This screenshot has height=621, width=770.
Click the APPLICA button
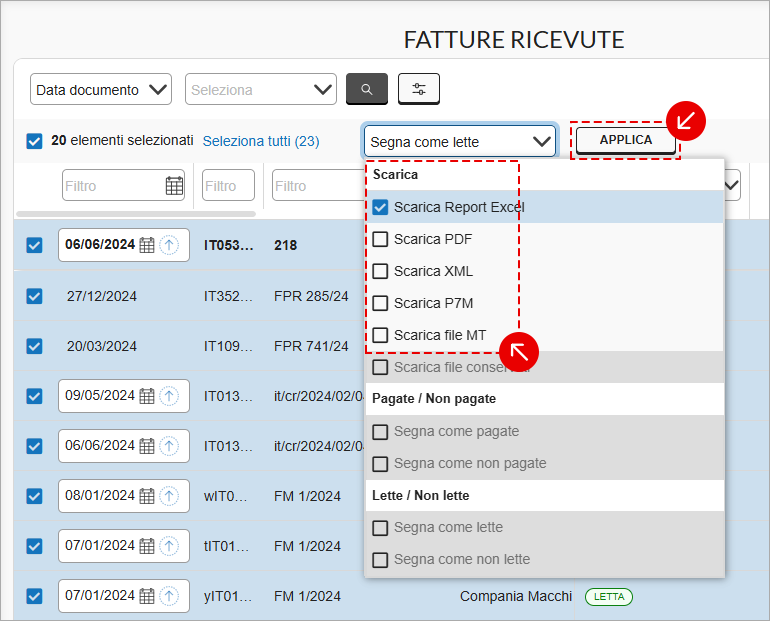pos(626,140)
